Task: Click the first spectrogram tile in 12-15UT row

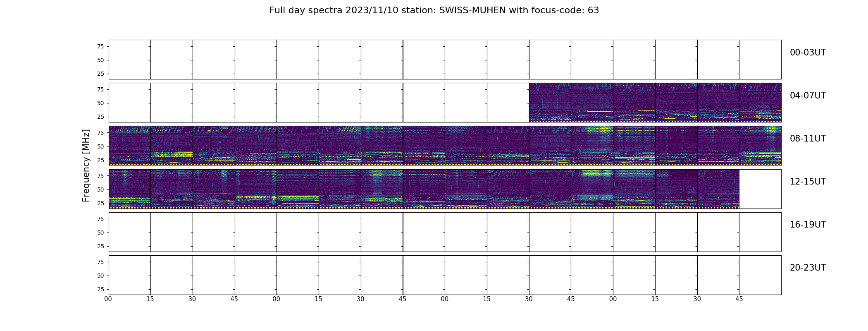Action: (x=130, y=189)
